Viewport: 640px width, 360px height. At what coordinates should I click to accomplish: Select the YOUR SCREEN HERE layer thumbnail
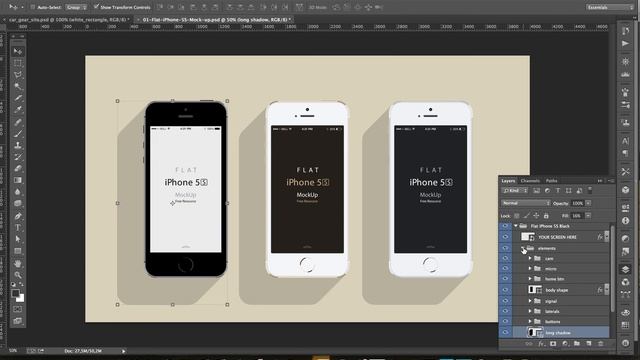[528, 237]
